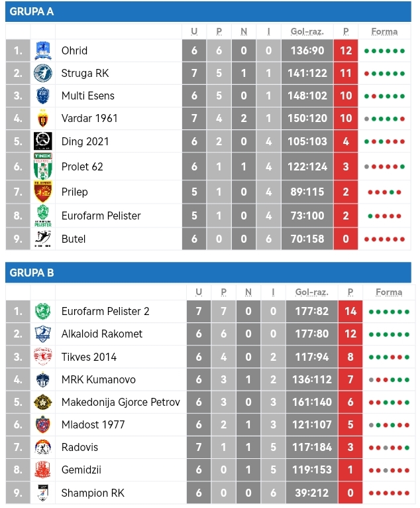Click the Prilep team badge
The image size is (420, 508).
coord(43,192)
